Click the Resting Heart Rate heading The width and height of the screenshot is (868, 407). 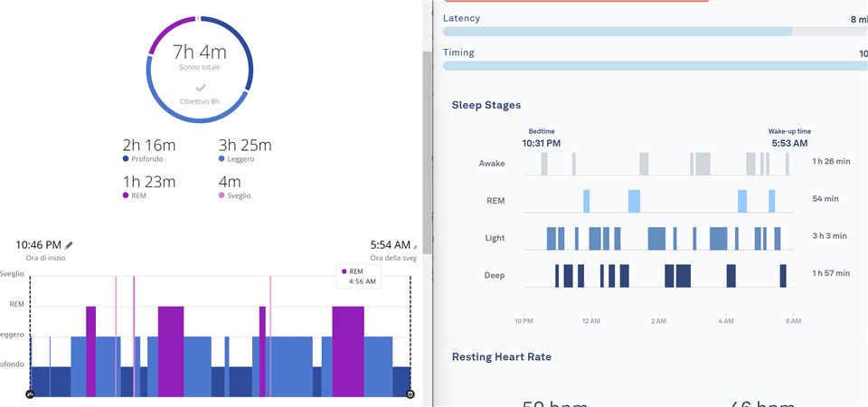(x=501, y=356)
